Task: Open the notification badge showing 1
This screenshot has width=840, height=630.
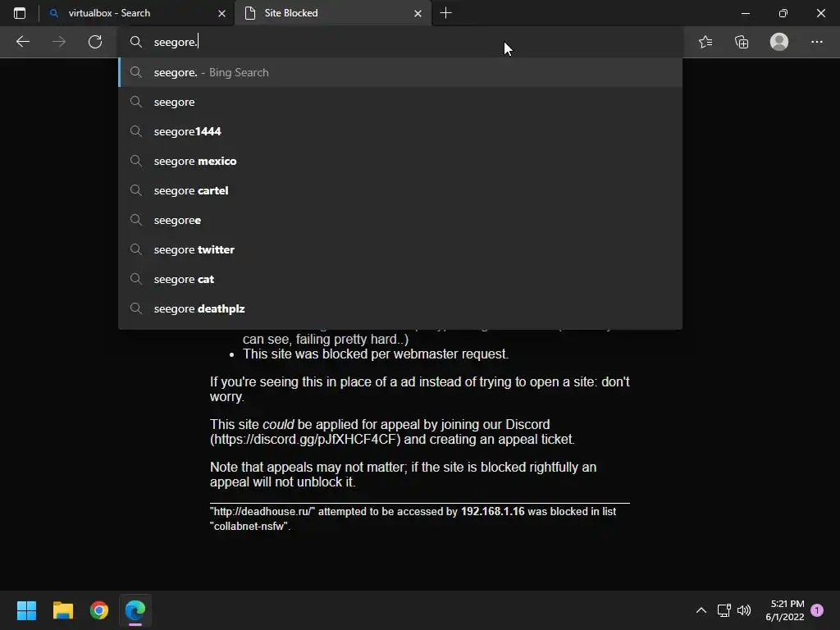Action: tap(817, 610)
